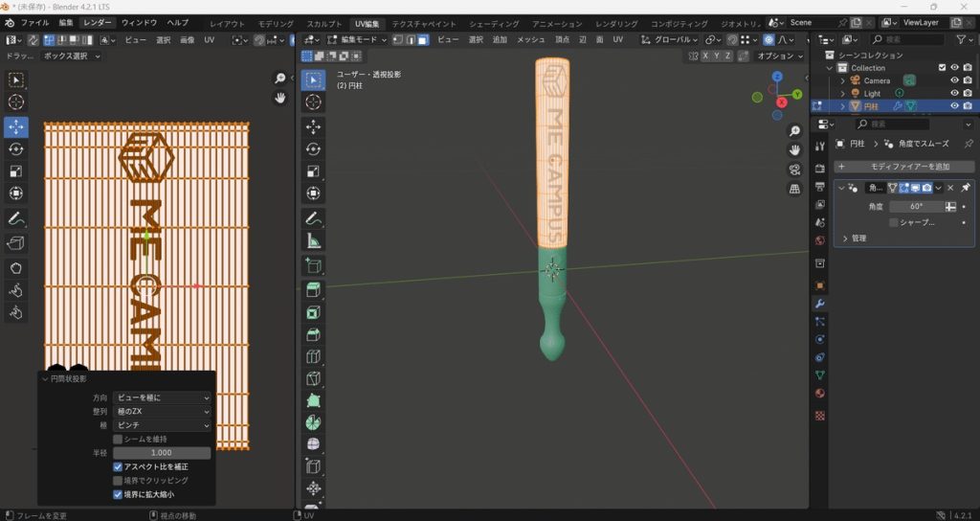Remove the 角度でスムーズ modifier with X

pyautogui.click(x=950, y=188)
